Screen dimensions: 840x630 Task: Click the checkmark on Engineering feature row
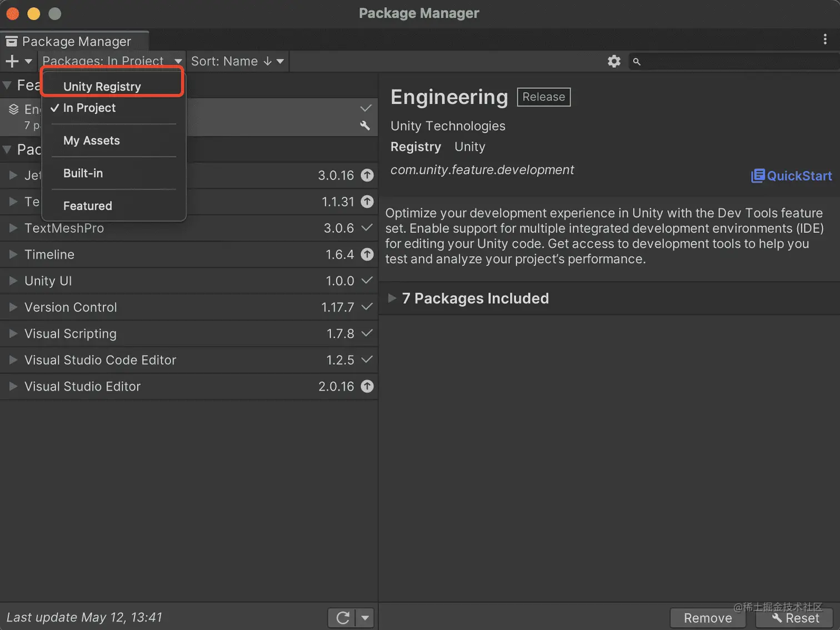[366, 108]
